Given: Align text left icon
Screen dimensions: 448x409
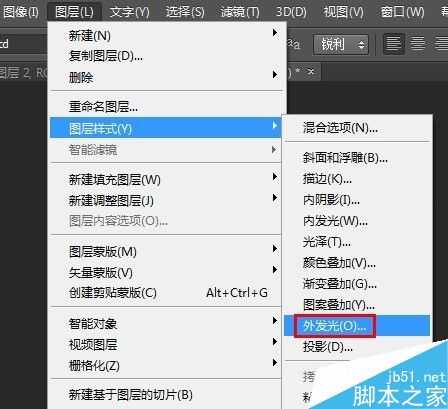Looking at the screenshot, I should [x=394, y=44].
